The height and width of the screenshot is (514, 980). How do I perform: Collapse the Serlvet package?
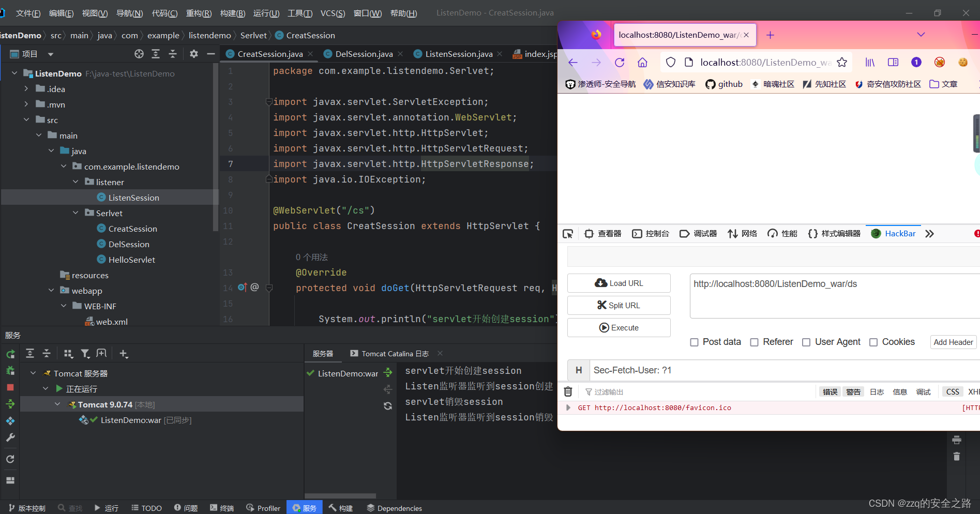click(x=76, y=213)
